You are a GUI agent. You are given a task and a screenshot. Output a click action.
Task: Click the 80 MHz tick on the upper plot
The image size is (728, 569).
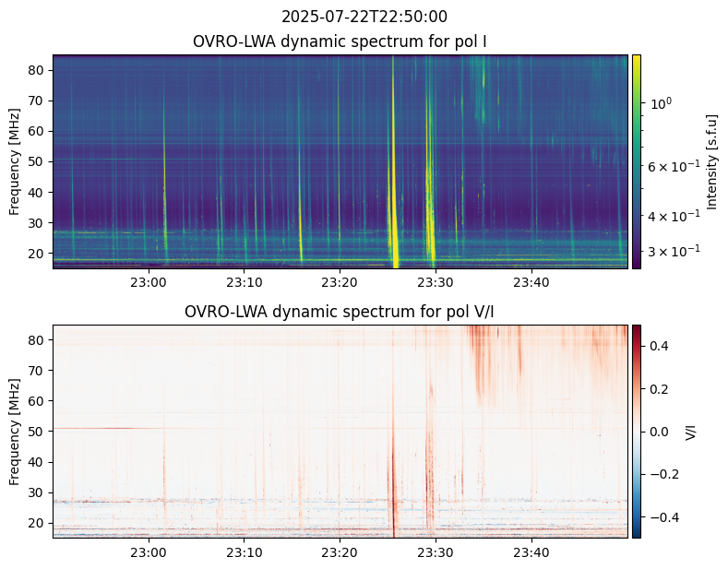tap(37, 70)
